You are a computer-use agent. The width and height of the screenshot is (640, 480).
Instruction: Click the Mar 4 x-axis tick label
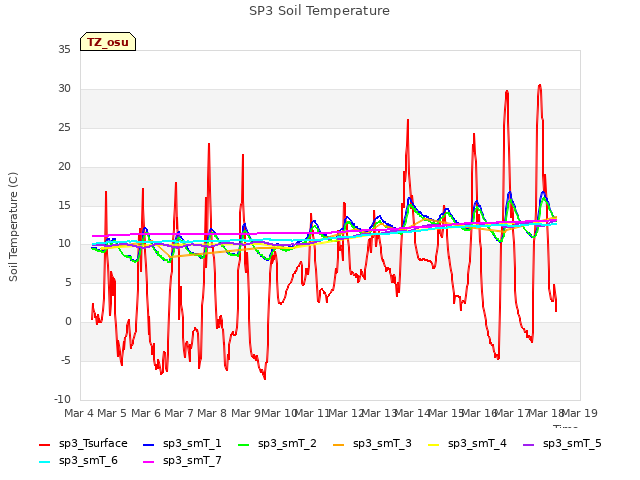coord(79,413)
